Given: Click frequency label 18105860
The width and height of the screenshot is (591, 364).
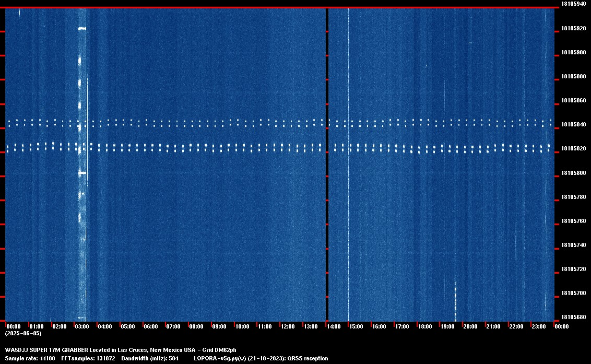Looking at the screenshot, I should click(x=573, y=100).
